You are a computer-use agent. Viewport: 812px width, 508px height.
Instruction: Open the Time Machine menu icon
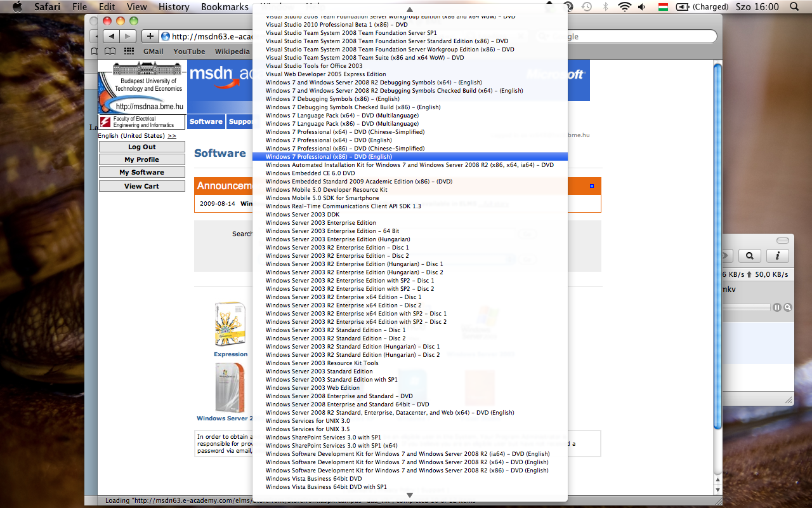(587, 7)
